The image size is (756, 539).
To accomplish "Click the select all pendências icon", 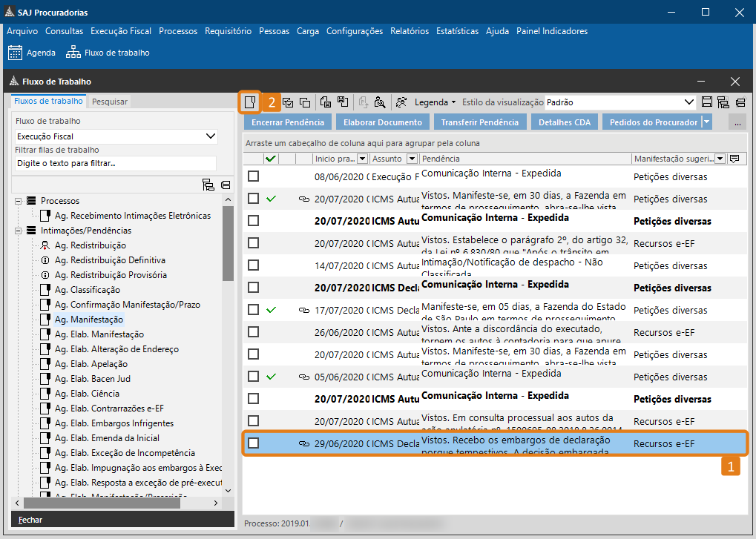I will (x=286, y=102).
